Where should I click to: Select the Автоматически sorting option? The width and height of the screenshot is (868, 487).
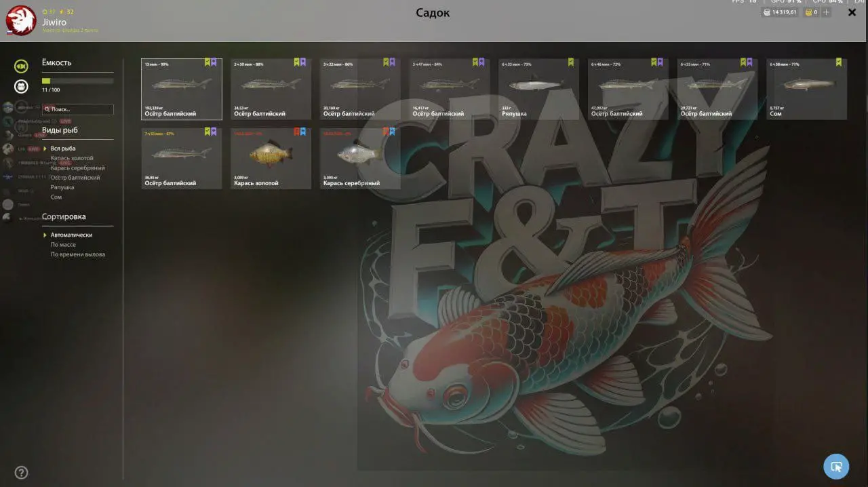(x=71, y=235)
